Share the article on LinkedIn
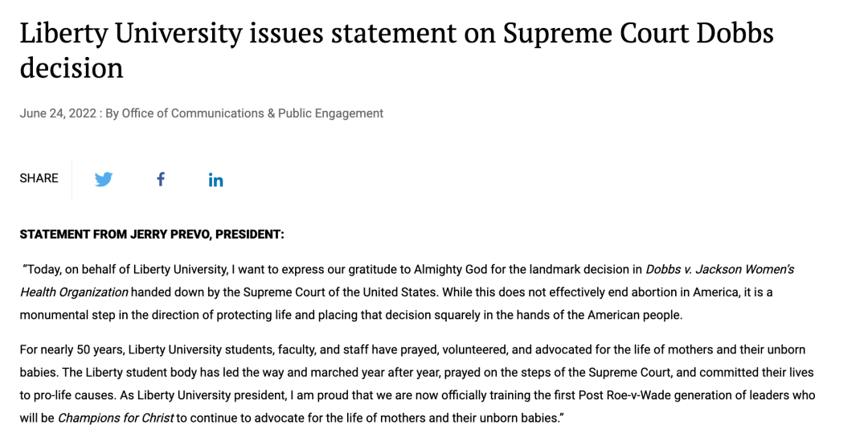Viewport: 868px width, 441px height. pyautogui.click(x=216, y=180)
